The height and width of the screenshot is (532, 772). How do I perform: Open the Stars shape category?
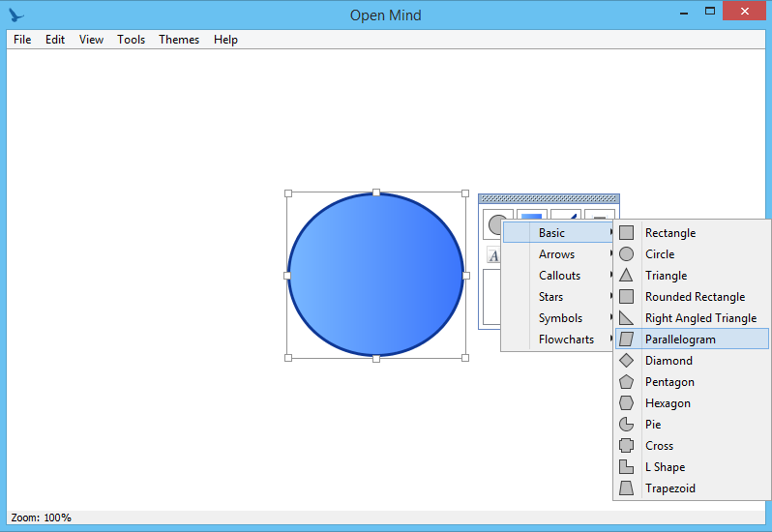[x=558, y=297]
